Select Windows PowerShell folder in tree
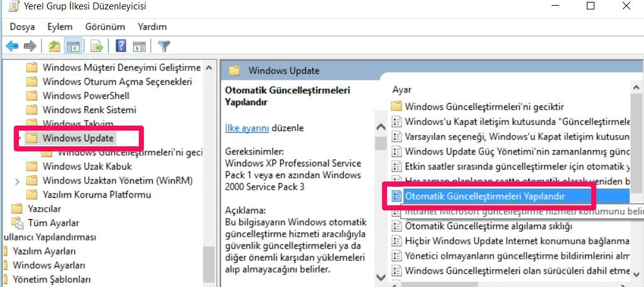 85,95
